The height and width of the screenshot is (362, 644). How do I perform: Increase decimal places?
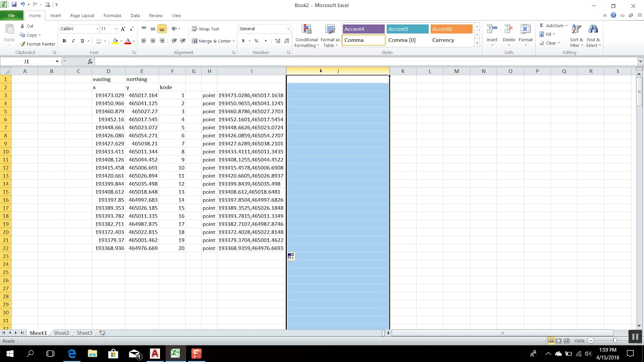pyautogui.click(x=277, y=41)
